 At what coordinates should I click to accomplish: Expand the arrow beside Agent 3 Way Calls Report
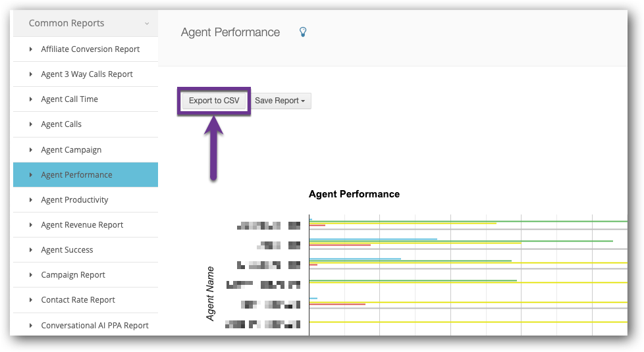(31, 74)
